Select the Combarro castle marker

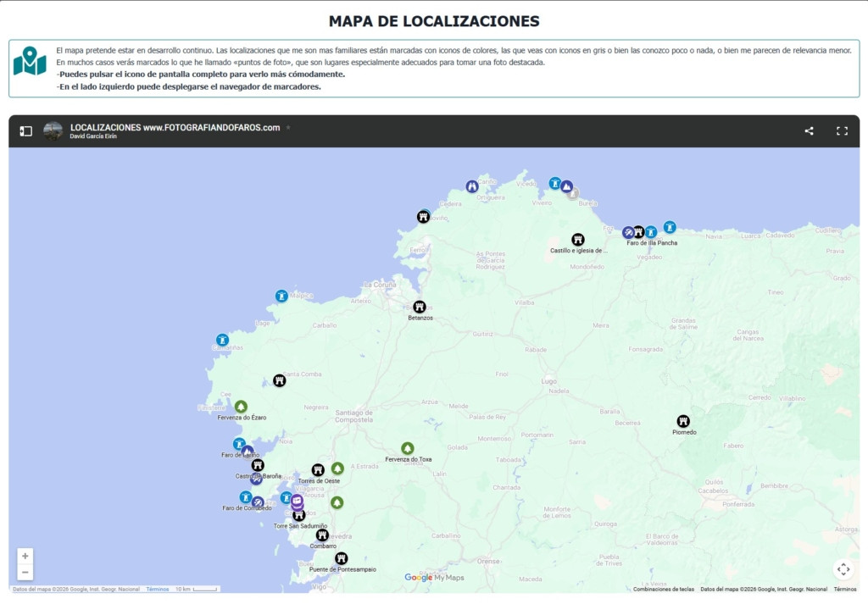(x=322, y=535)
